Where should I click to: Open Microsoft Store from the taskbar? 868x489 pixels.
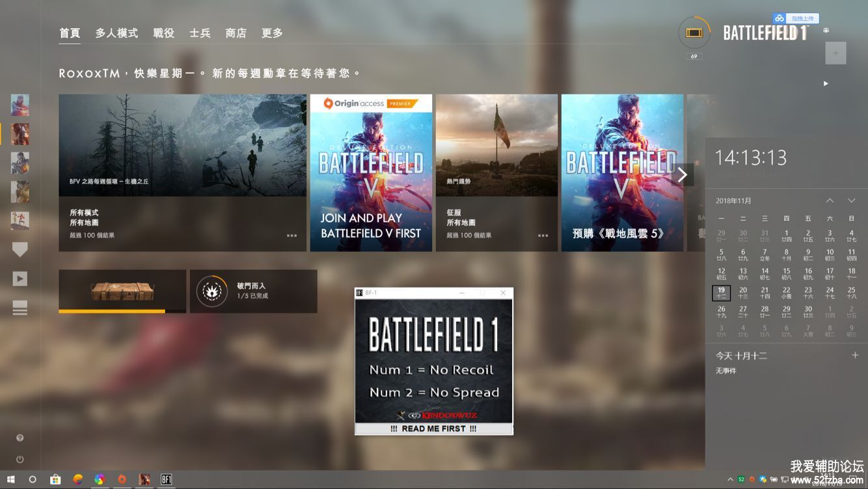pyautogui.click(x=56, y=480)
